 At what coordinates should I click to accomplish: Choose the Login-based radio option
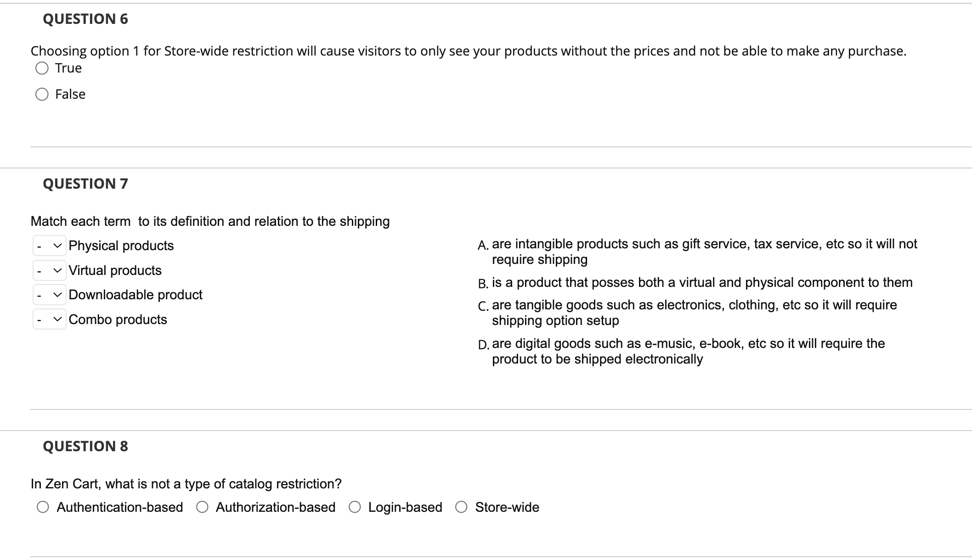pos(355,507)
